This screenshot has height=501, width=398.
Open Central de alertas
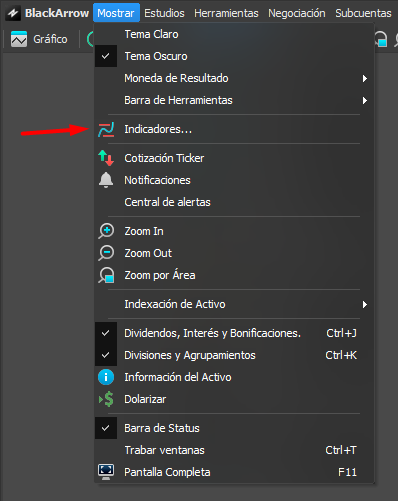[234, 202]
